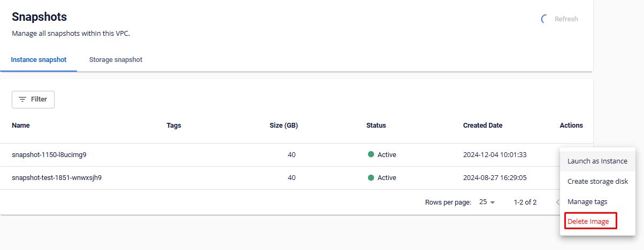This screenshot has width=644, height=250.
Task: Click the snapshot-1150-l8ucimg9 name
Action: tap(49, 155)
